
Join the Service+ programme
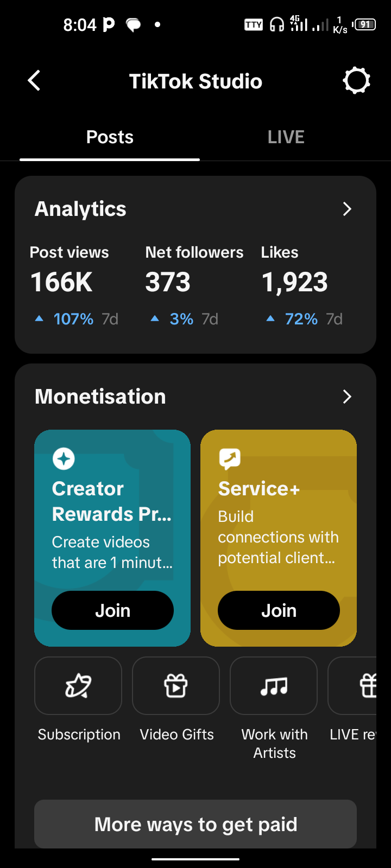pyautogui.click(x=279, y=610)
